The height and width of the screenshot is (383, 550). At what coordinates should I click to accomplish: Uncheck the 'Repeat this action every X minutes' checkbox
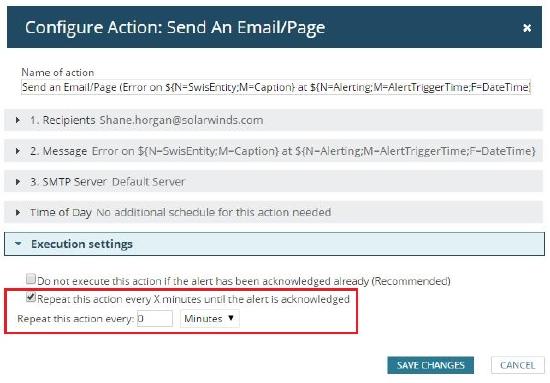pyautogui.click(x=31, y=297)
